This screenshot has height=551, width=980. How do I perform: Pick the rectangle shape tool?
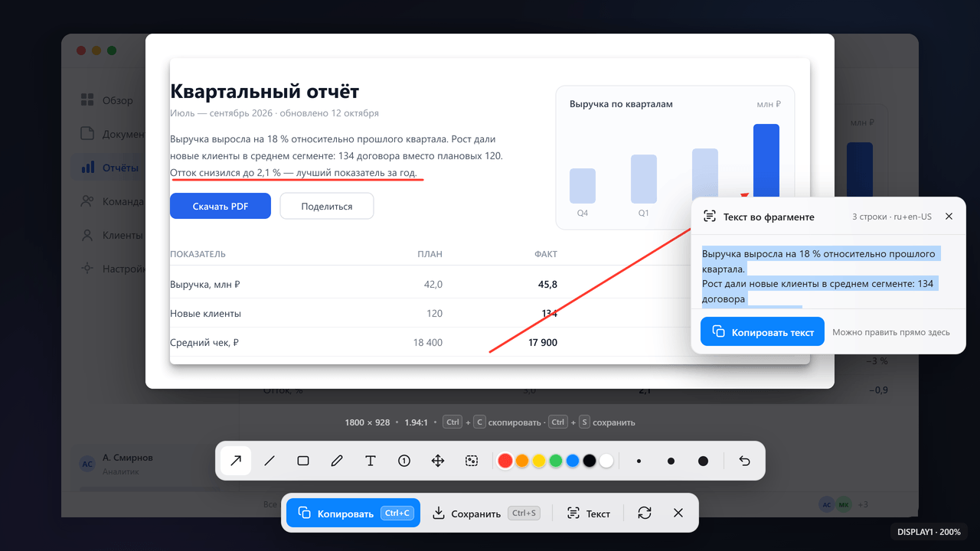point(303,461)
